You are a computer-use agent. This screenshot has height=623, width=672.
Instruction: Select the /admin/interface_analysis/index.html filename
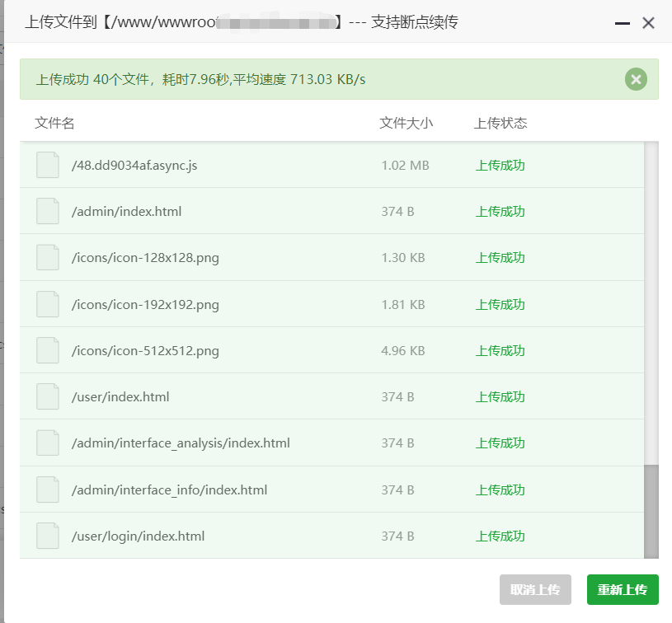181,443
